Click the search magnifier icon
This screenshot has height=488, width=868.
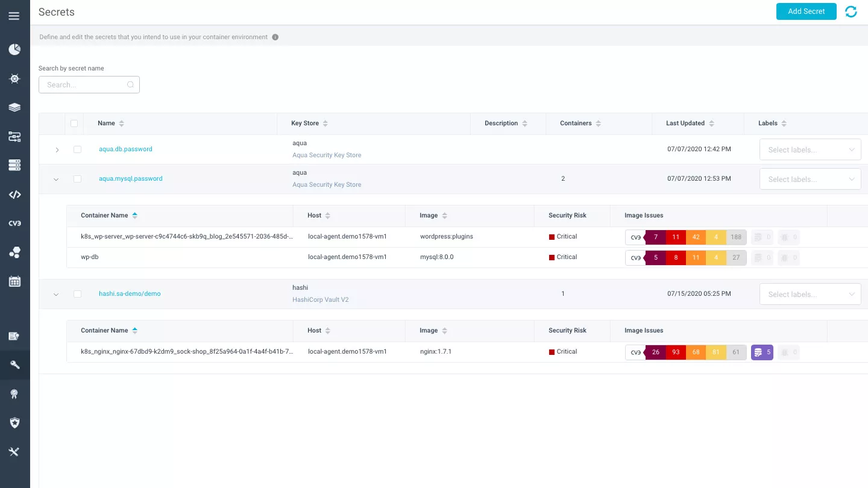click(x=130, y=85)
